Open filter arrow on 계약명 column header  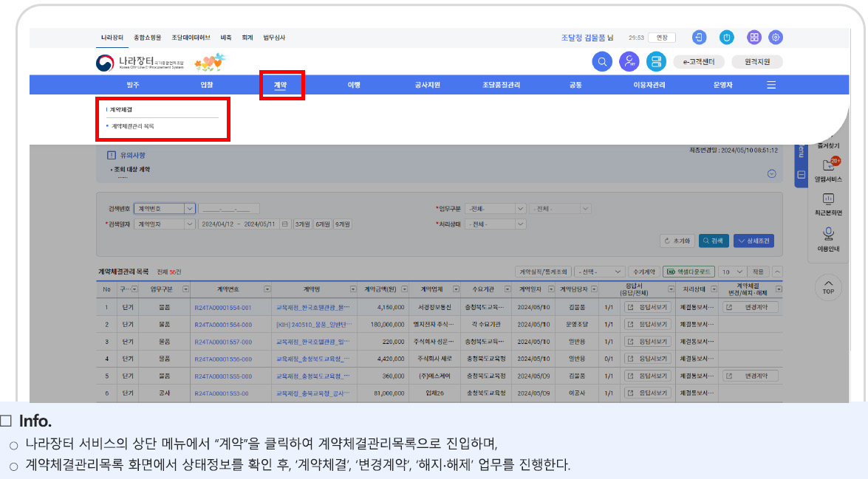353,289
